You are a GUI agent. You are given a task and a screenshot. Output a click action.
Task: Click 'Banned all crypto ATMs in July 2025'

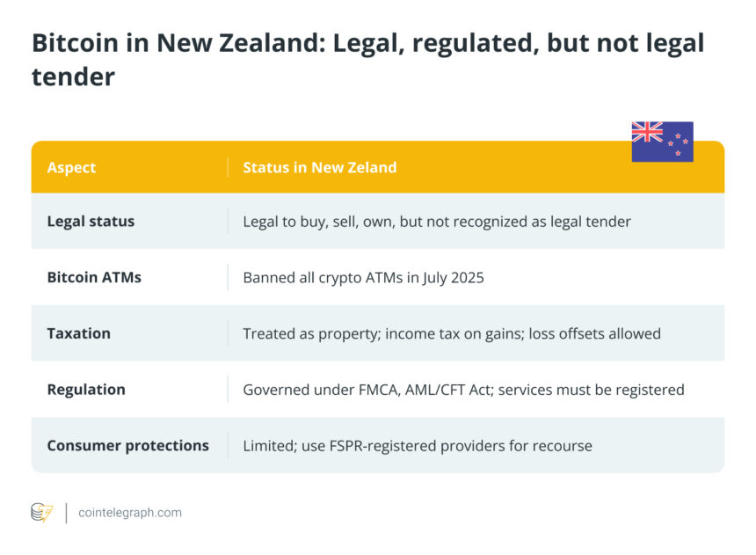coord(363,277)
